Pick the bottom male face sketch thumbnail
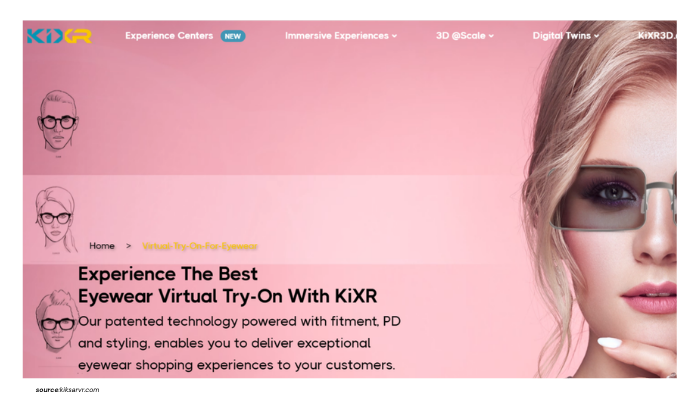Image resolution: width=700 pixels, height=400 pixels. pos(57,322)
